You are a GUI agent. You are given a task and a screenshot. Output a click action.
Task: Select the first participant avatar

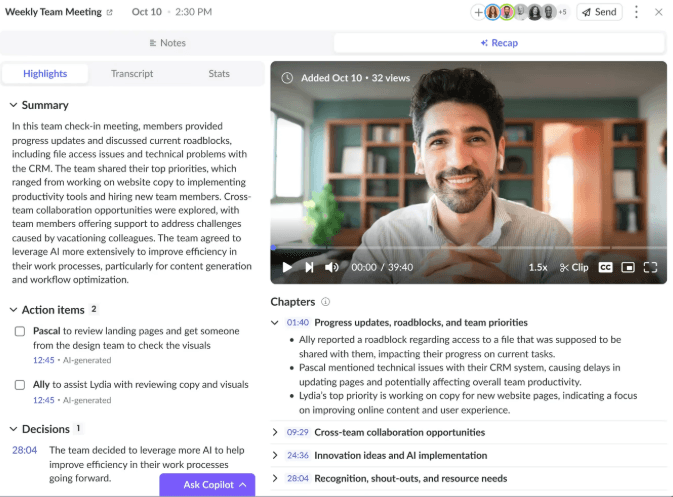[493, 12]
